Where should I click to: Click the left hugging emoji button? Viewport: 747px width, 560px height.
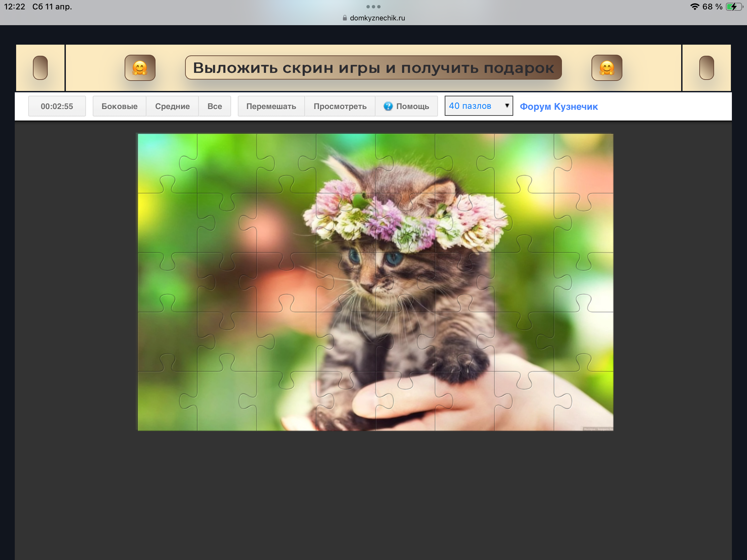pyautogui.click(x=140, y=68)
